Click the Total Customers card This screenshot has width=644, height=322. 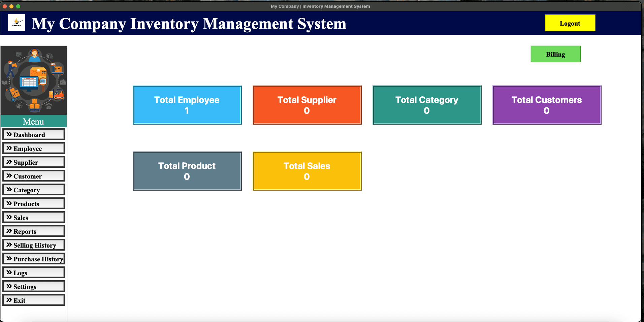[x=546, y=105]
